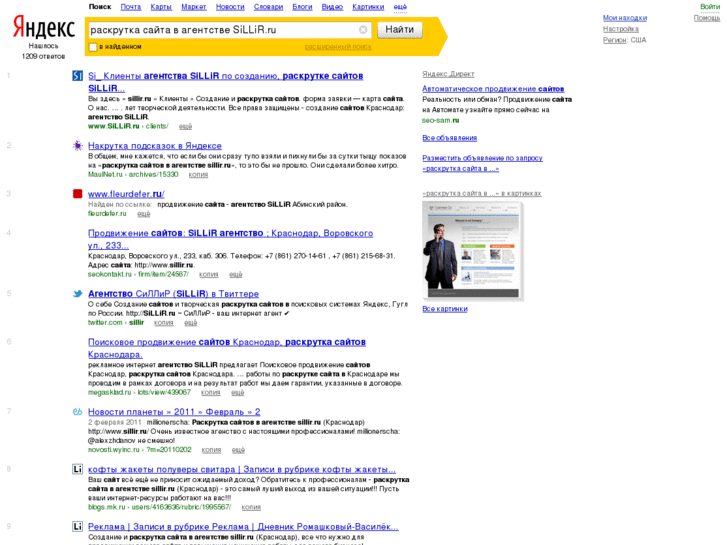This screenshot has height=545, width=727.
Task: Clear the search query with the X icon
Action: 363,30
